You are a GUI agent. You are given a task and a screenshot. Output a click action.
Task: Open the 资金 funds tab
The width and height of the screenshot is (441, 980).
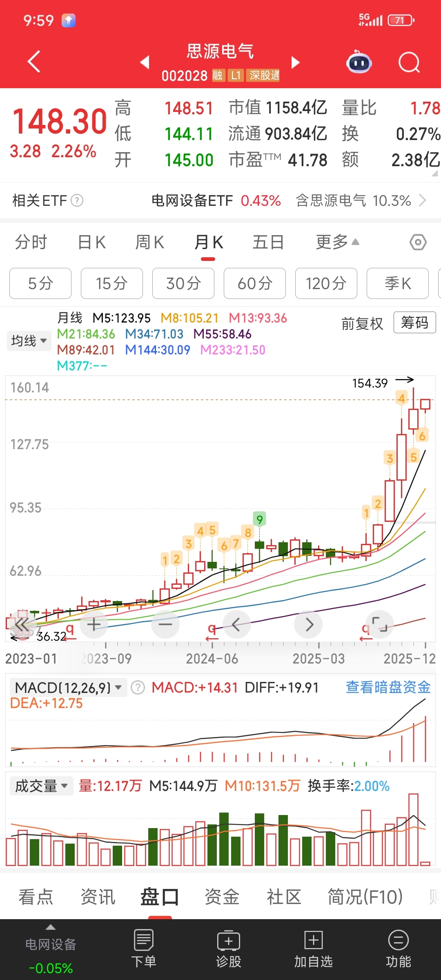point(222,897)
